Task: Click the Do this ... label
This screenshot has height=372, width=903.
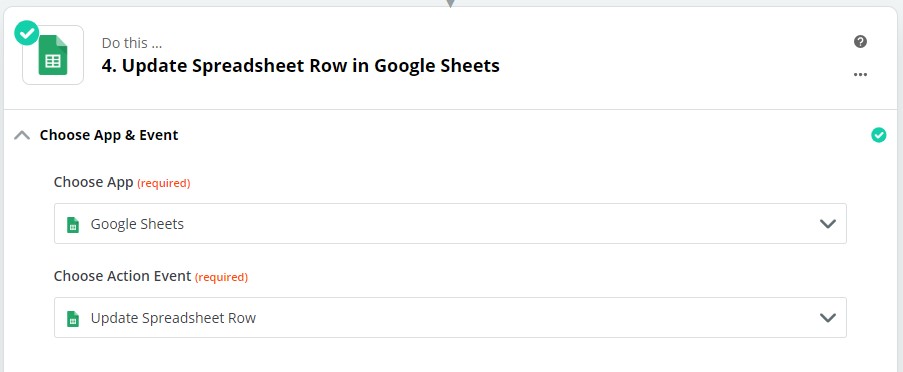Action: pos(132,43)
